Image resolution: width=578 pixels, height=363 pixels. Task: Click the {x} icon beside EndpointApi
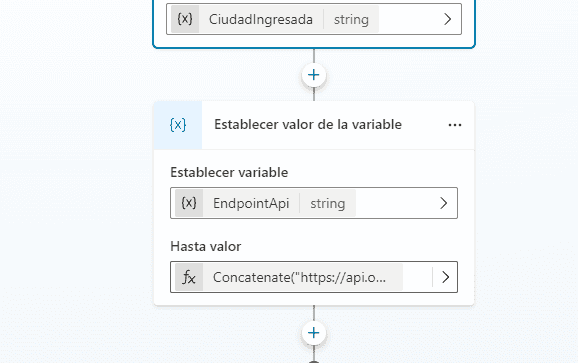point(189,203)
